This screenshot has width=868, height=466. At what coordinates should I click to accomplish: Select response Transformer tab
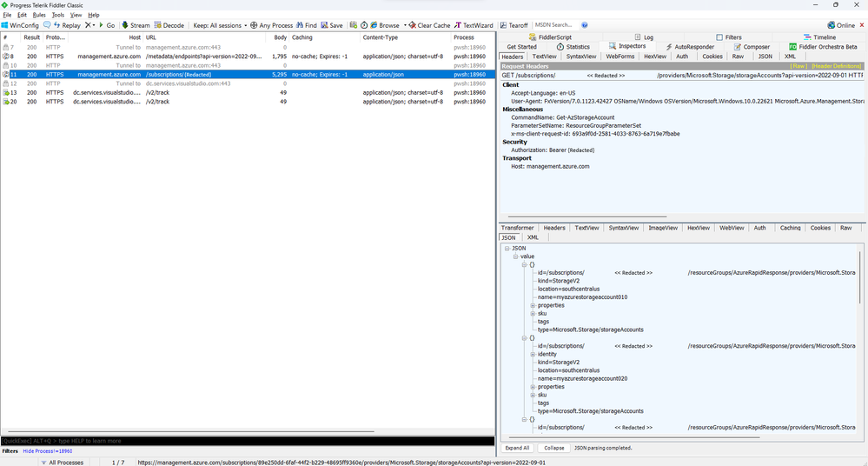(x=517, y=228)
